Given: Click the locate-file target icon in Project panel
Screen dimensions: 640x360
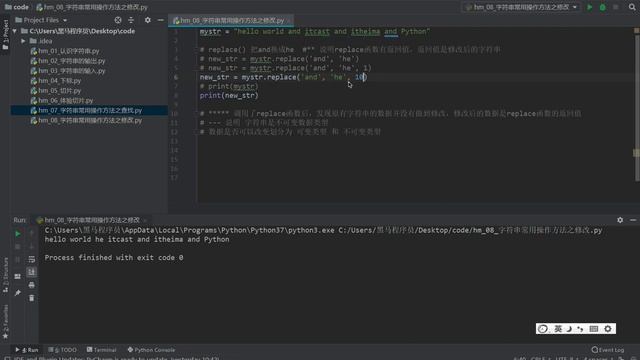Looking at the screenshot, I should 118,20.
